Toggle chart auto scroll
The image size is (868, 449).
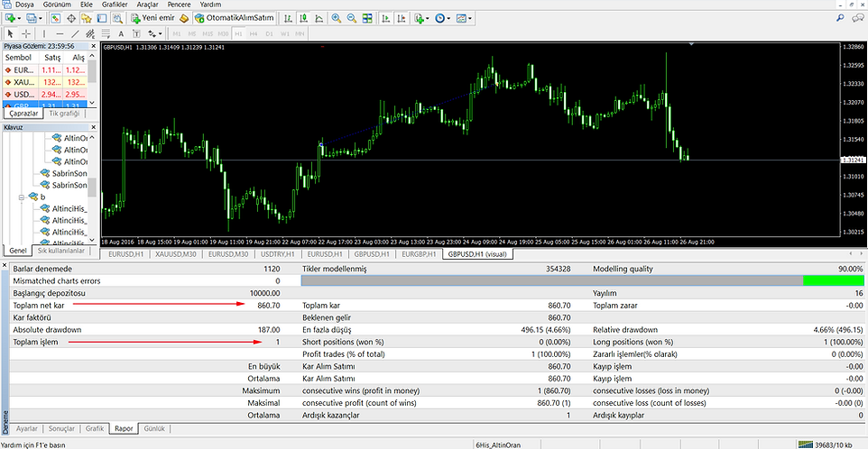tap(385, 18)
